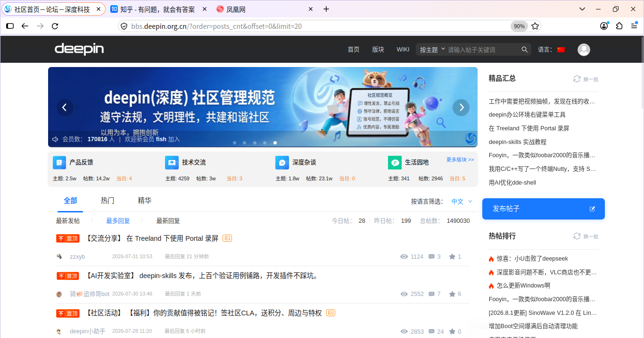Refresh the 热帖排行 list with 换一批
644x338 pixels.
coord(586,236)
